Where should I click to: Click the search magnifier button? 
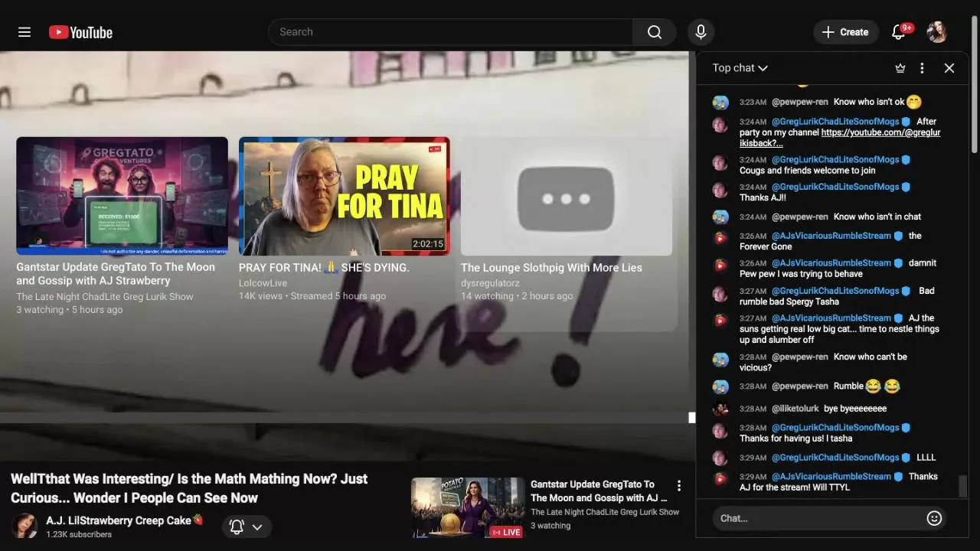point(654,32)
